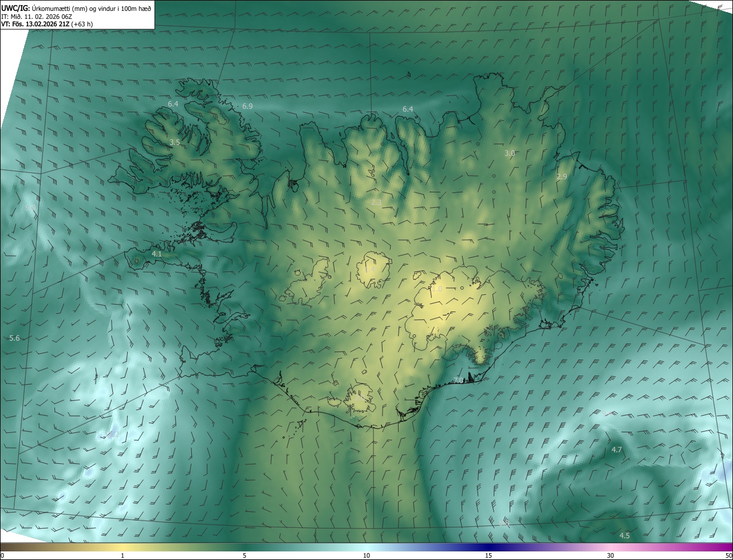Click the '15' tick on the color scale
Screen dimensions: 733x560
pyautogui.click(x=488, y=555)
